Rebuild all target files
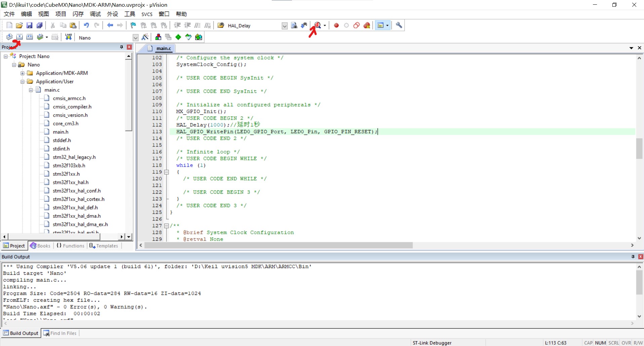 point(30,37)
